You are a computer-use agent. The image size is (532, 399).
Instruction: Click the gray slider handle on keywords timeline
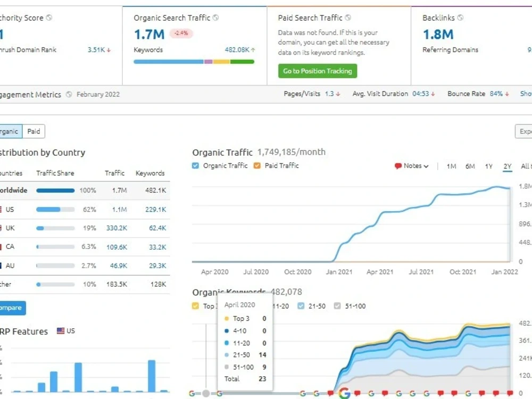(x=205, y=393)
